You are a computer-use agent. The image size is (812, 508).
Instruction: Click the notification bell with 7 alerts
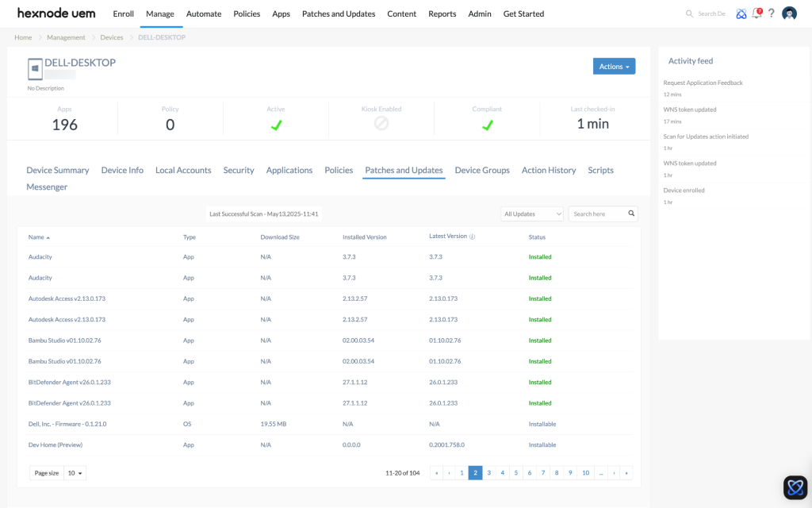pos(756,13)
